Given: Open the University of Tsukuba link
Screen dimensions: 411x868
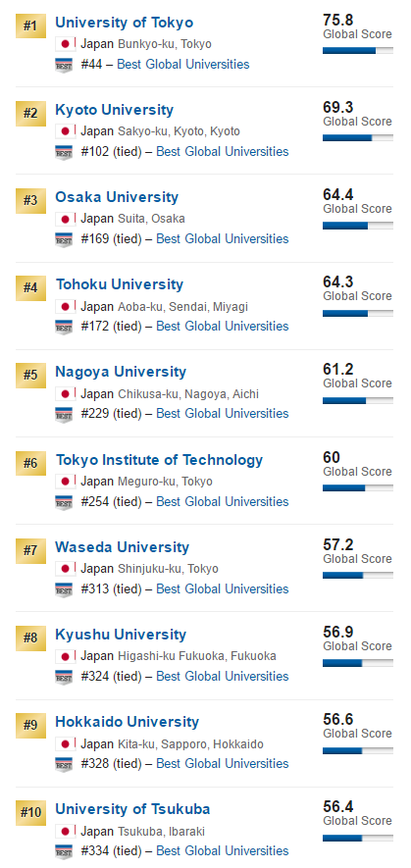Looking at the screenshot, I should coord(132,809).
